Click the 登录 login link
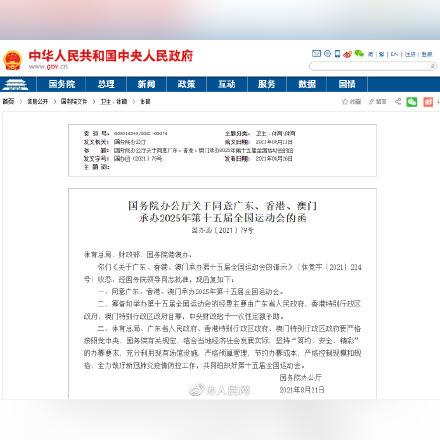Viewport: 440px width, 440px height. point(427,54)
